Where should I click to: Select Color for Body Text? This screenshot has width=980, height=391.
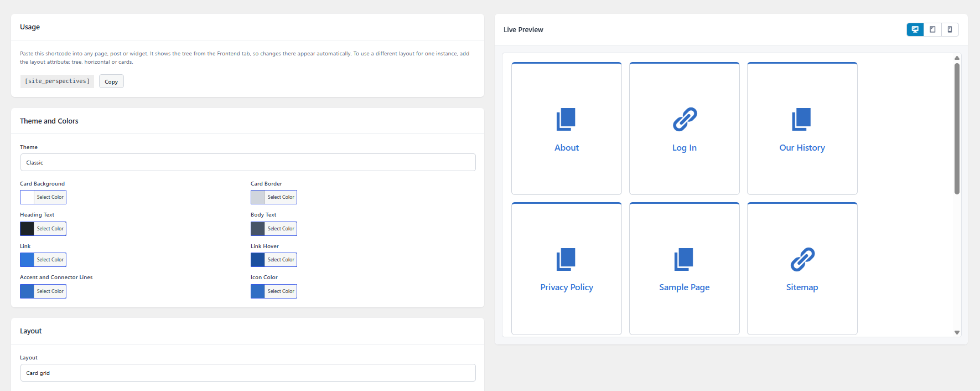click(281, 229)
